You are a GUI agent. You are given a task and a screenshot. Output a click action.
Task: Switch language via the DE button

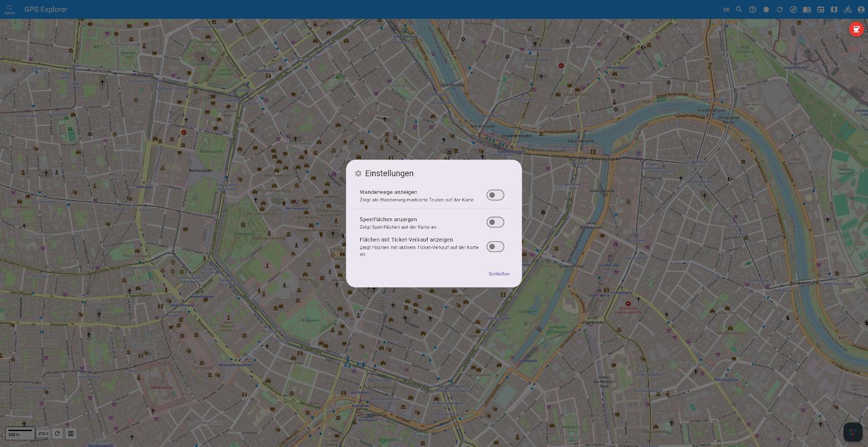coord(727,10)
